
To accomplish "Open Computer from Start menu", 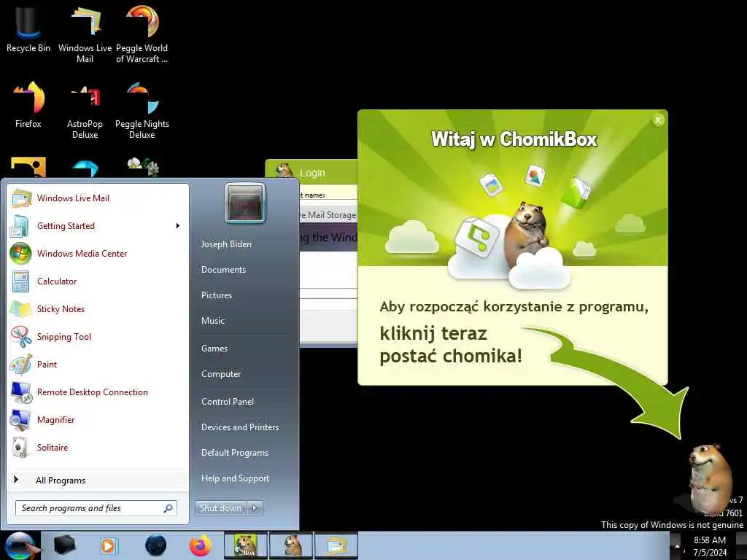I will point(221,374).
